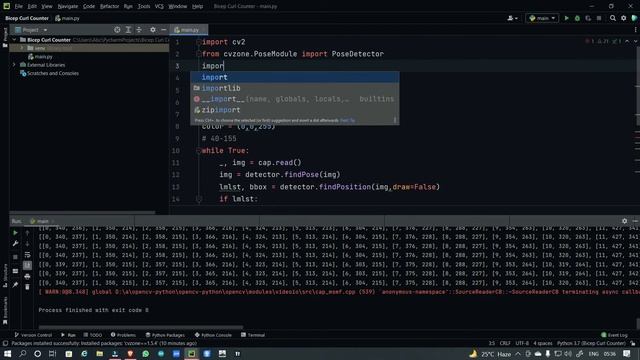
Task: Stop process square in Run panel
Action: pyautogui.click(x=16, y=257)
